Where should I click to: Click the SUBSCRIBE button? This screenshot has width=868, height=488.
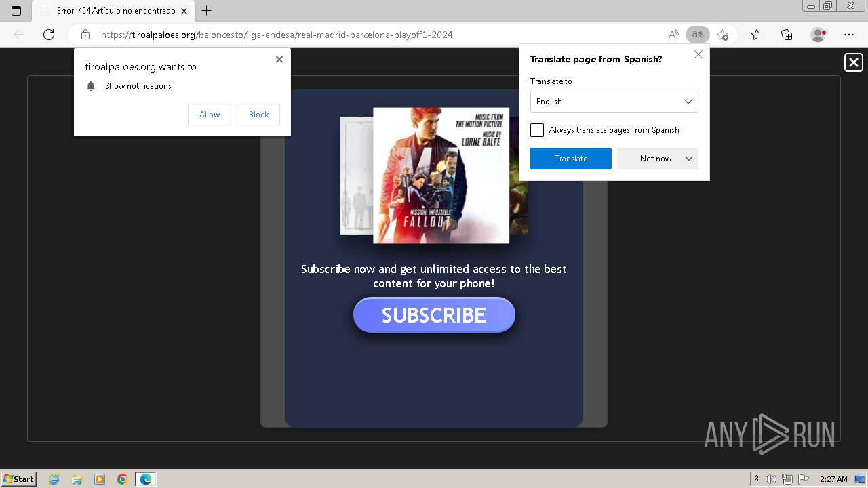click(434, 315)
